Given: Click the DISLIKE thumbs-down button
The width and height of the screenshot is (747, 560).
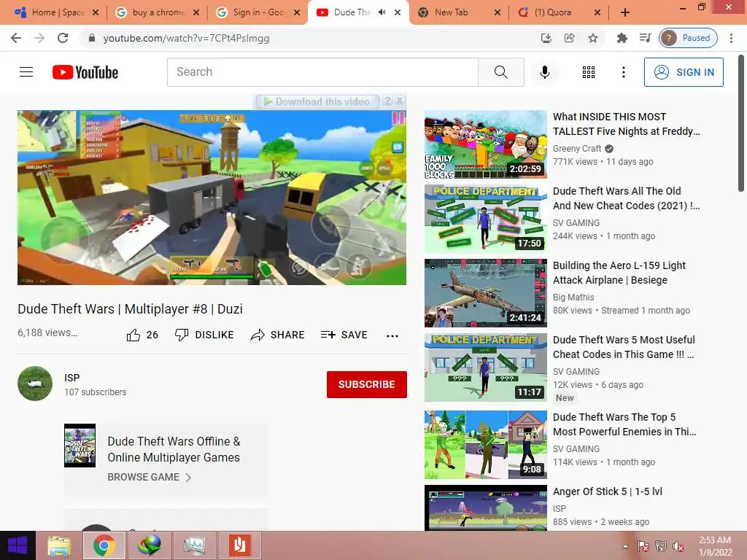Looking at the screenshot, I should pos(204,335).
